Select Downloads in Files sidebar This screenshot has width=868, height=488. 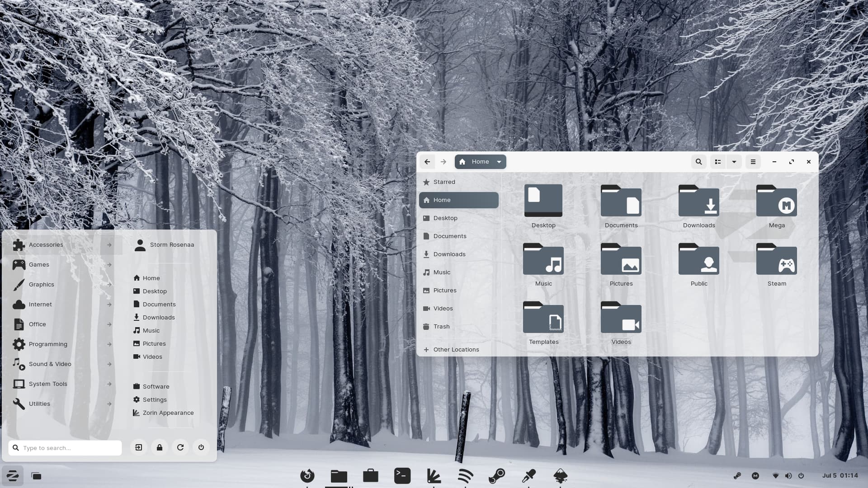[459, 254]
